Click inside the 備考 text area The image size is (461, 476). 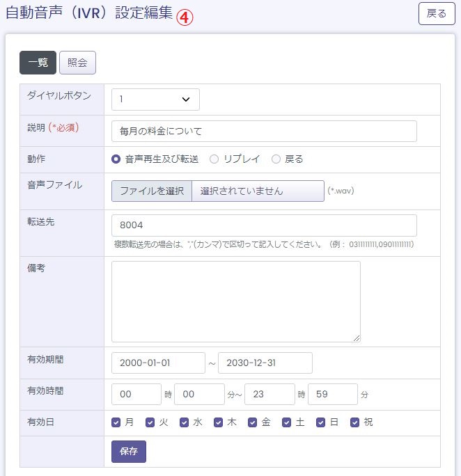coord(235,301)
